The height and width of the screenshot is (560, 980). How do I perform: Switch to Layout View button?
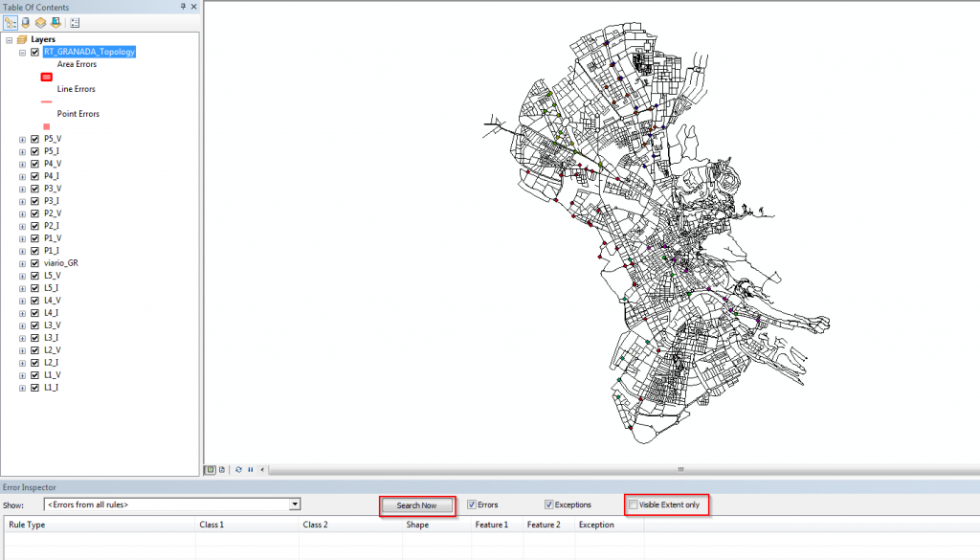pos(222,469)
